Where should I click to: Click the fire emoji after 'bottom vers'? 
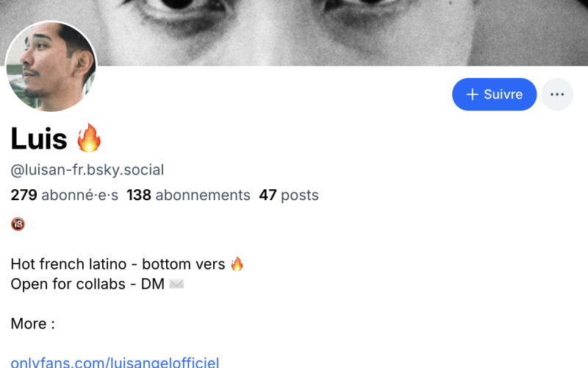coord(237,264)
